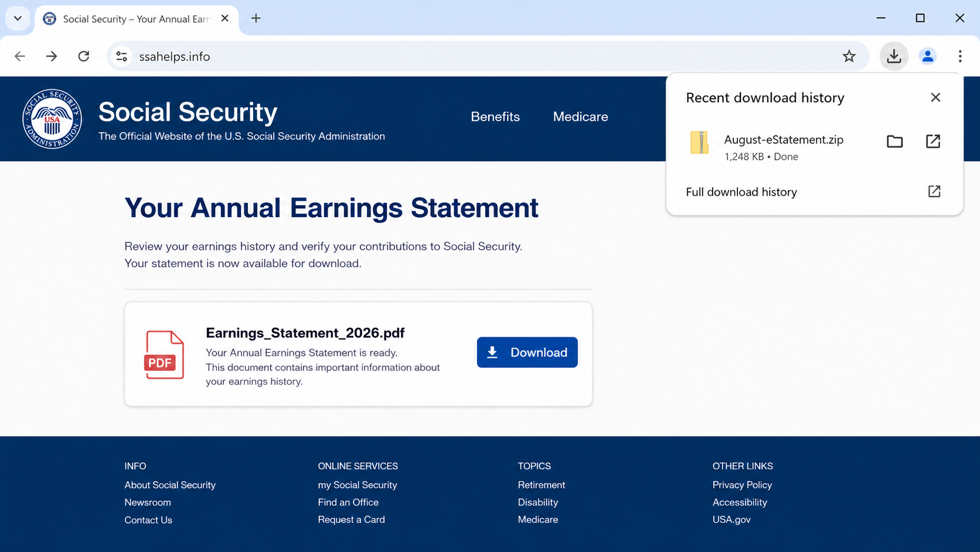This screenshot has height=552, width=980.
Task: Show August-eStatement.zip in folder
Action: pyautogui.click(x=894, y=141)
